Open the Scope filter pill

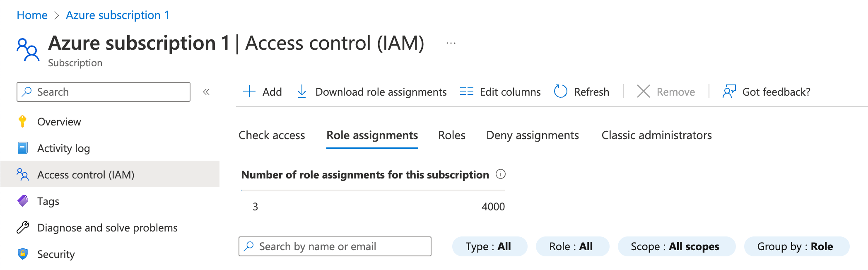[676, 246]
